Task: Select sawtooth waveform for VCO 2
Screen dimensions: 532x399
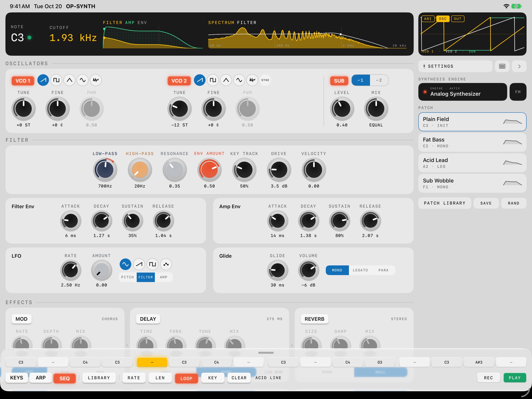Action: (199, 80)
